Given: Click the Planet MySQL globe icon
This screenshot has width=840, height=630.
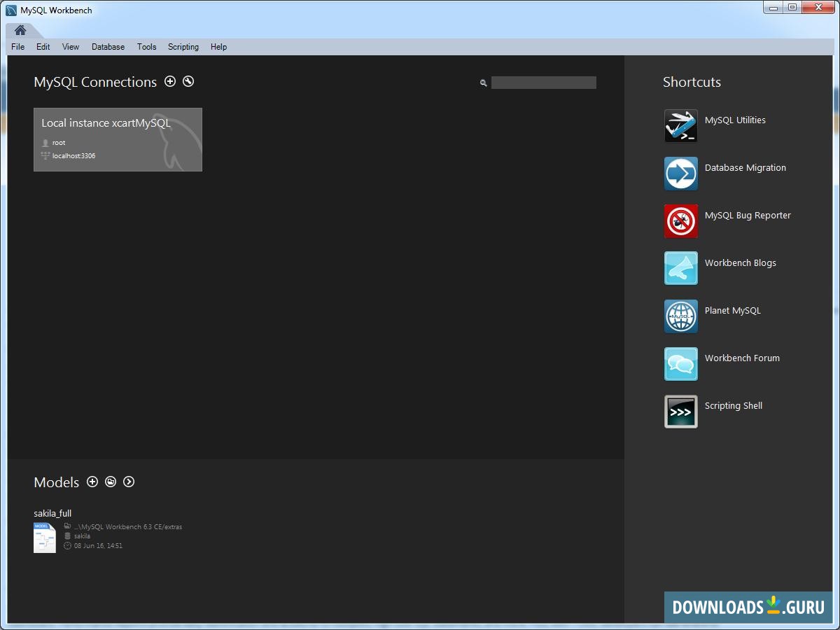Looking at the screenshot, I should tap(681, 316).
